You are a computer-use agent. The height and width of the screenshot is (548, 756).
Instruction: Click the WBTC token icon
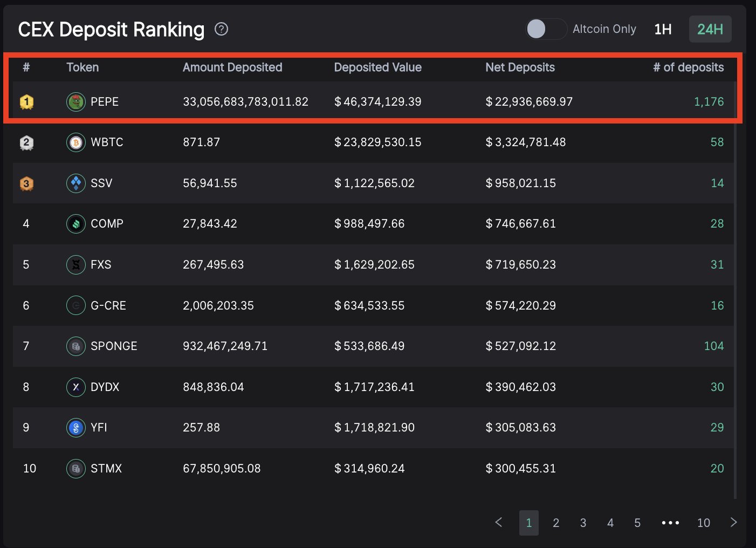pos(76,142)
